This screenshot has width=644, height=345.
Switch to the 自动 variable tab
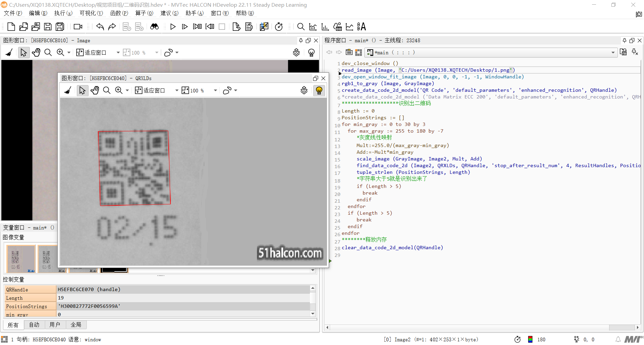coord(34,325)
